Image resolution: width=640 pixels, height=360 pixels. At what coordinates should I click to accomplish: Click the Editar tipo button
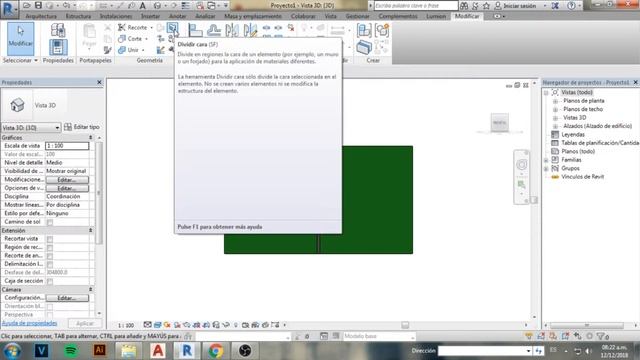click(x=82, y=127)
